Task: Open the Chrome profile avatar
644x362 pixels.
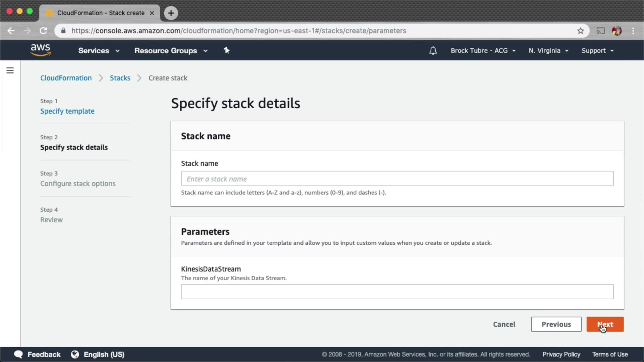Action: [616, 31]
